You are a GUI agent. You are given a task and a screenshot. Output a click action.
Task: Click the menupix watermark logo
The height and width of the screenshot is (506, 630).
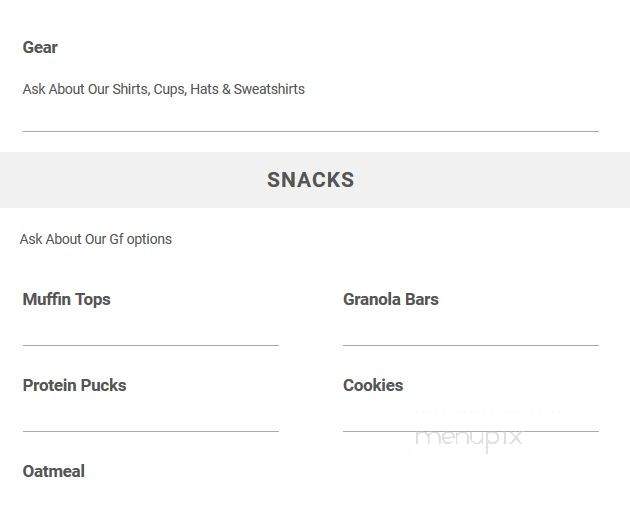click(468, 438)
